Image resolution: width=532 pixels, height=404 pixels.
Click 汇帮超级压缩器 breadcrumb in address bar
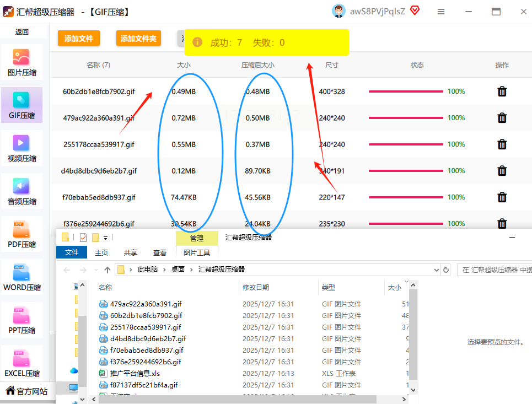click(221, 270)
